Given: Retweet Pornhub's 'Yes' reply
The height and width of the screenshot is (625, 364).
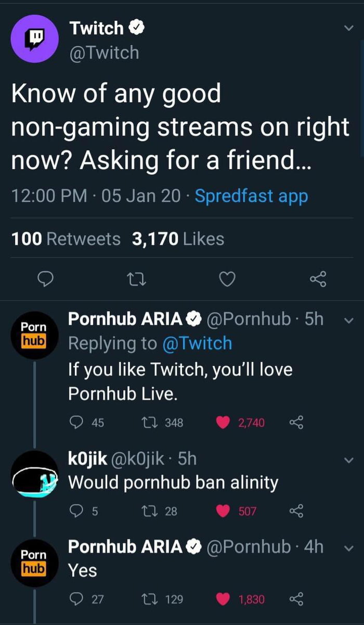Looking at the screenshot, I should (x=150, y=600).
